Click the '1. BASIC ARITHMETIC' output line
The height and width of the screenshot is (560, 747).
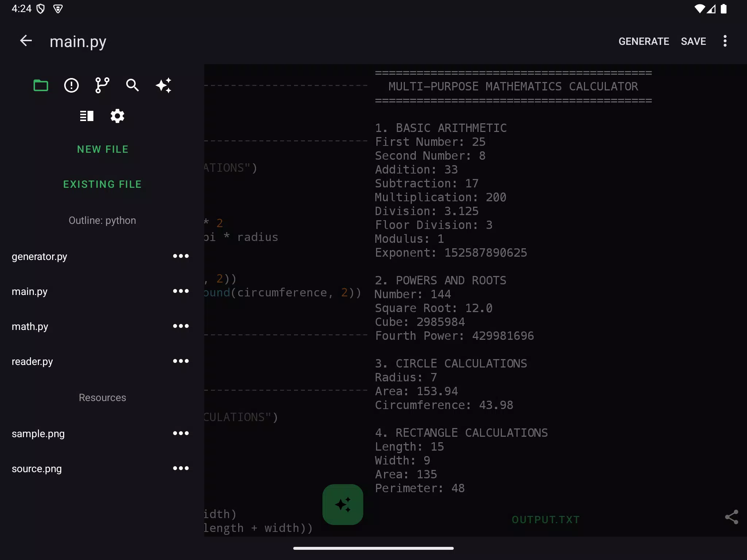point(441,128)
